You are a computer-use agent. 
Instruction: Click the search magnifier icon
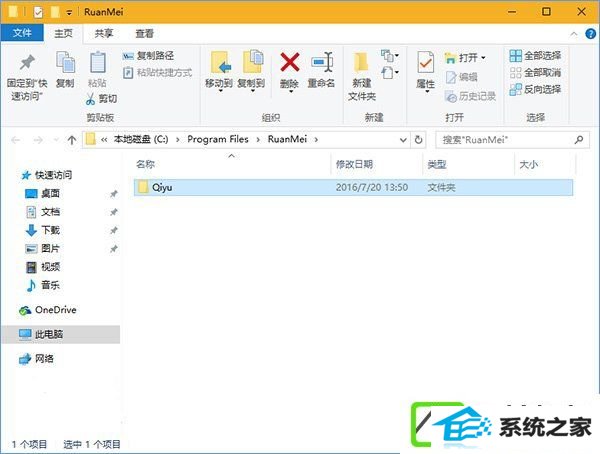[x=579, y=140]
